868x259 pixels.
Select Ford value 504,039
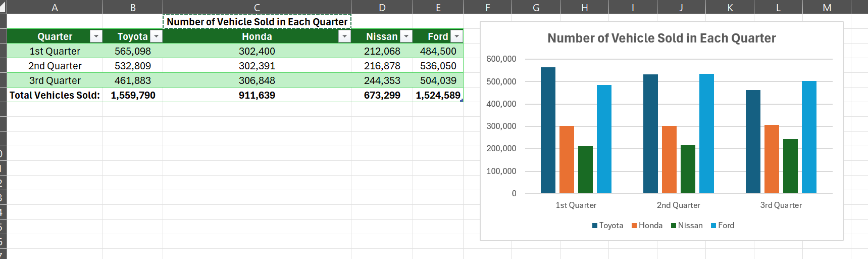click(x=438, y=80)
